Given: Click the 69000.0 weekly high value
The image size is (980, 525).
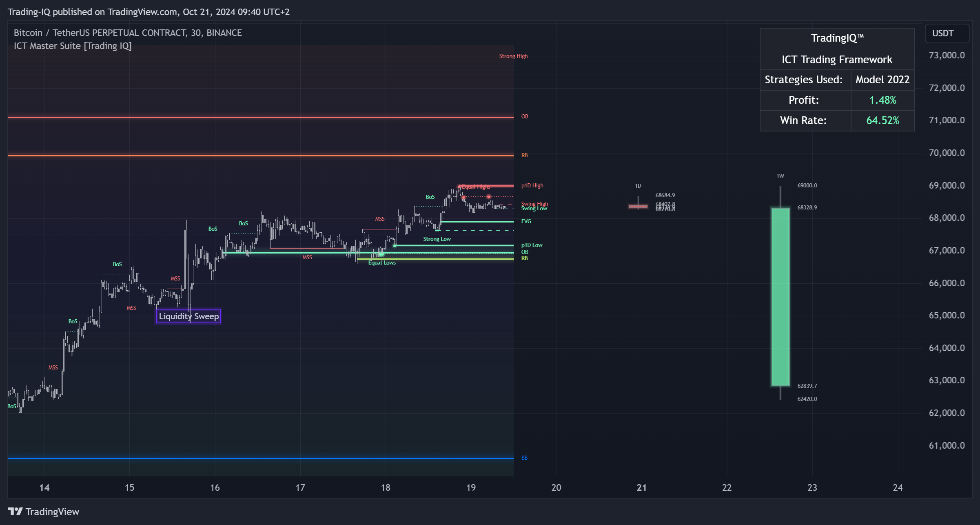Looking at the screenshot, I should pyautogui.click(x=807, y=185).
